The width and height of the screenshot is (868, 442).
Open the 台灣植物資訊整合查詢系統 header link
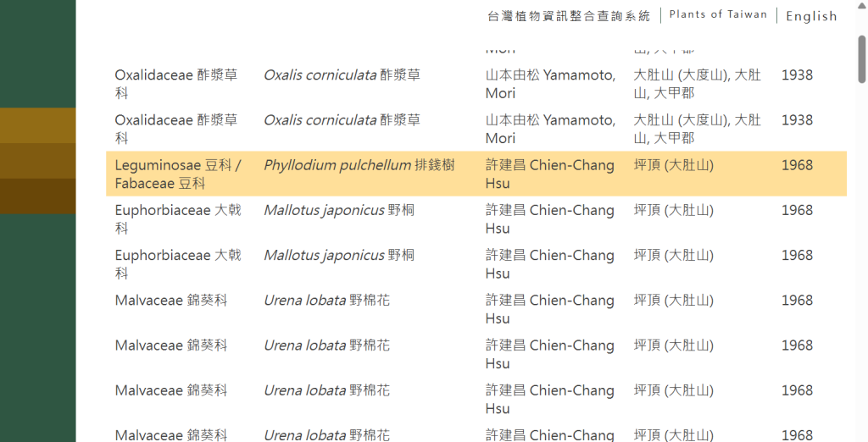pos(569,15)
